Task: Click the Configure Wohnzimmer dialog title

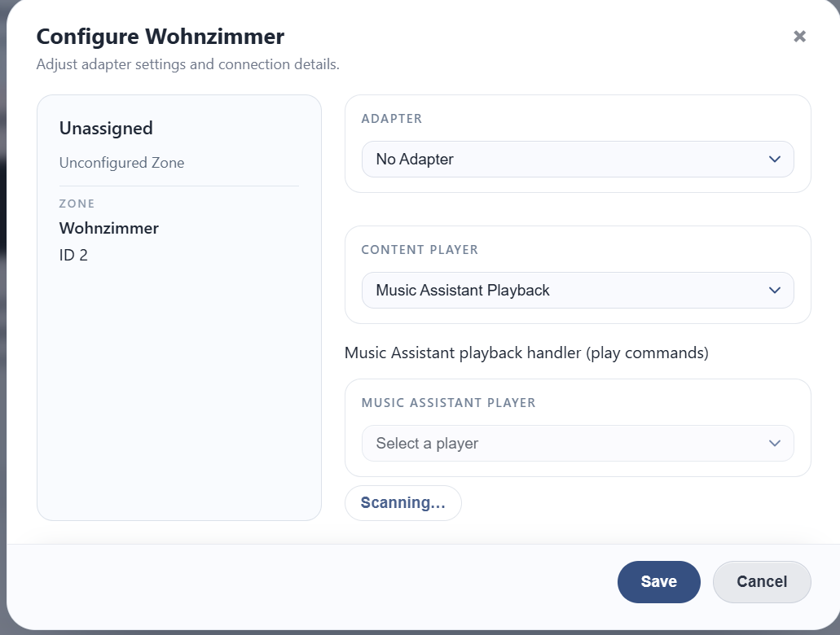Action: (x=161, y=37)
